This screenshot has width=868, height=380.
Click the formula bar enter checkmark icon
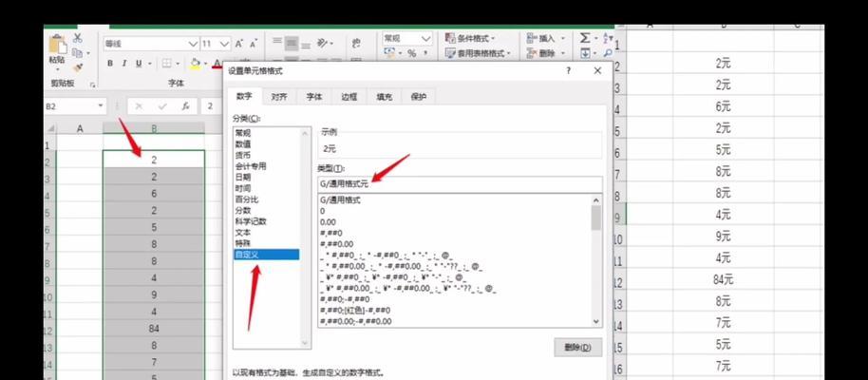tap(162, 105)
